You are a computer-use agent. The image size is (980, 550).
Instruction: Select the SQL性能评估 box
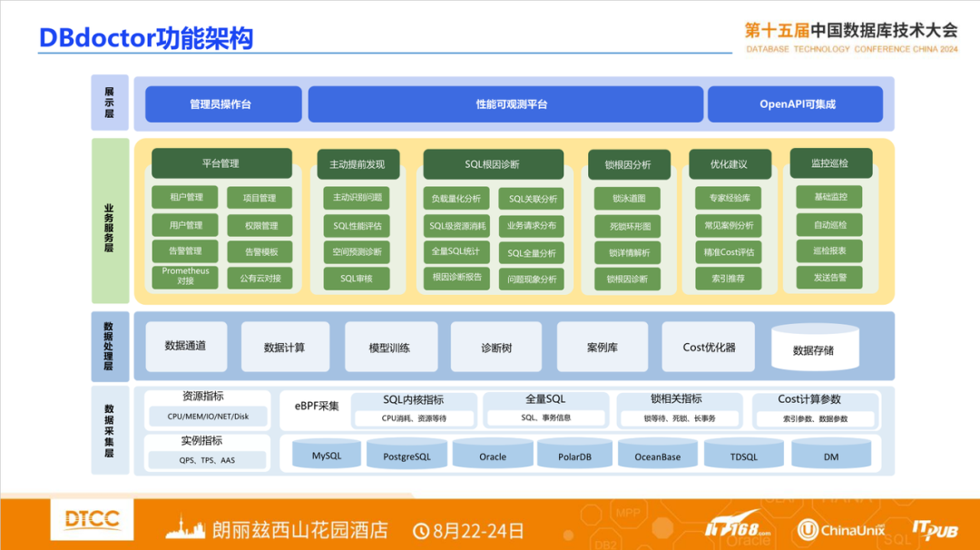357,226
